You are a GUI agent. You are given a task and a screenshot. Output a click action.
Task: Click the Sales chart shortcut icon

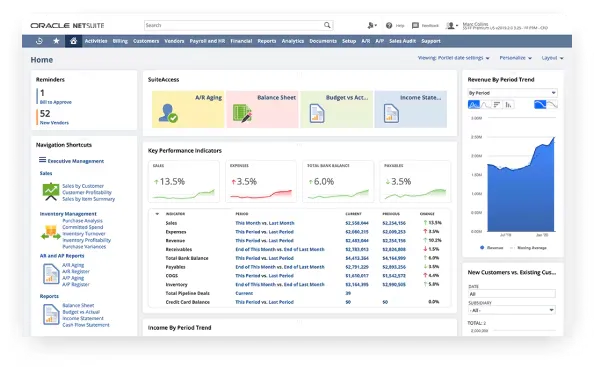pos(51,192)
